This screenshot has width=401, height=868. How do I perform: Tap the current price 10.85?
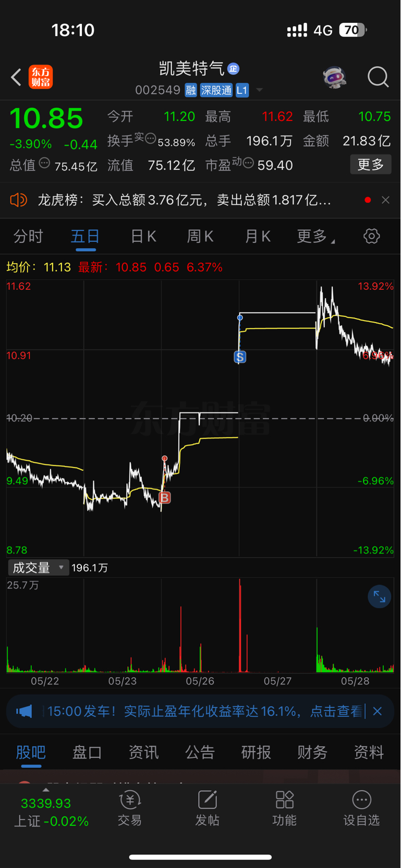(x=46, y=118)
